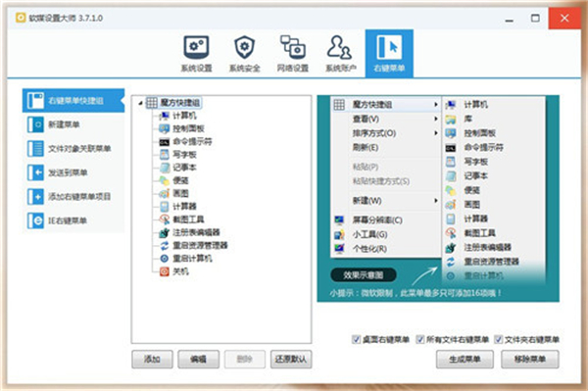
Task: Click the 小工具(G) icon in preview
Action: [339, 234]
